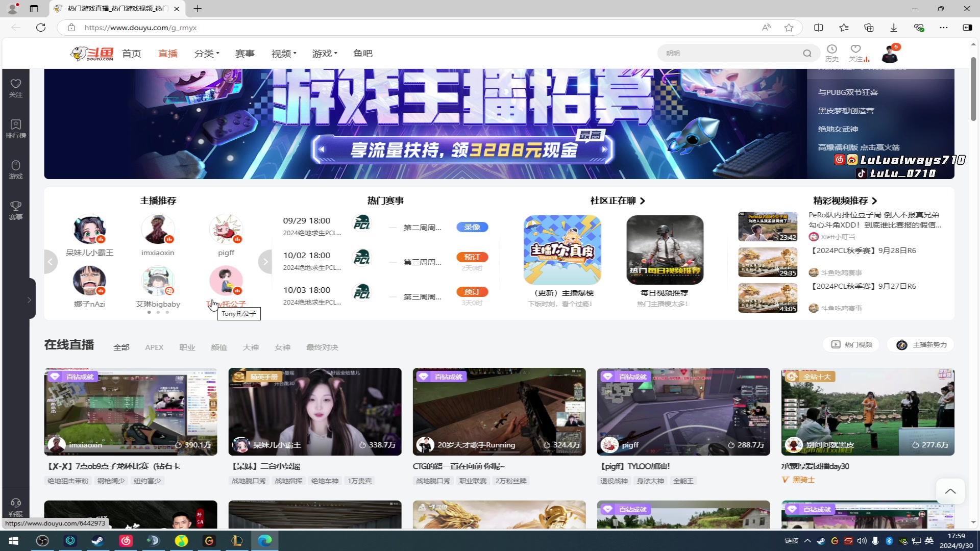980x551 pixels.
Task: Refresh the browser page
Action: tap(41, 28)
